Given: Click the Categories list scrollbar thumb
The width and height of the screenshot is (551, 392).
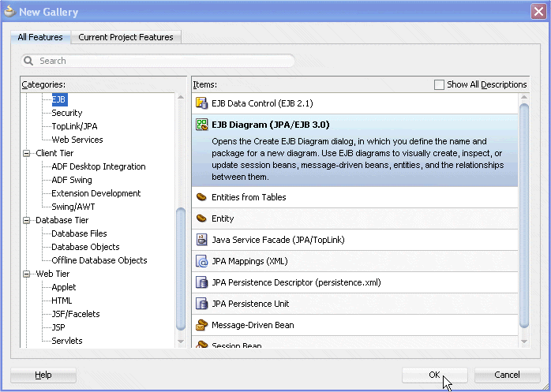Looking at the screenshot, I should click(181, 269).
